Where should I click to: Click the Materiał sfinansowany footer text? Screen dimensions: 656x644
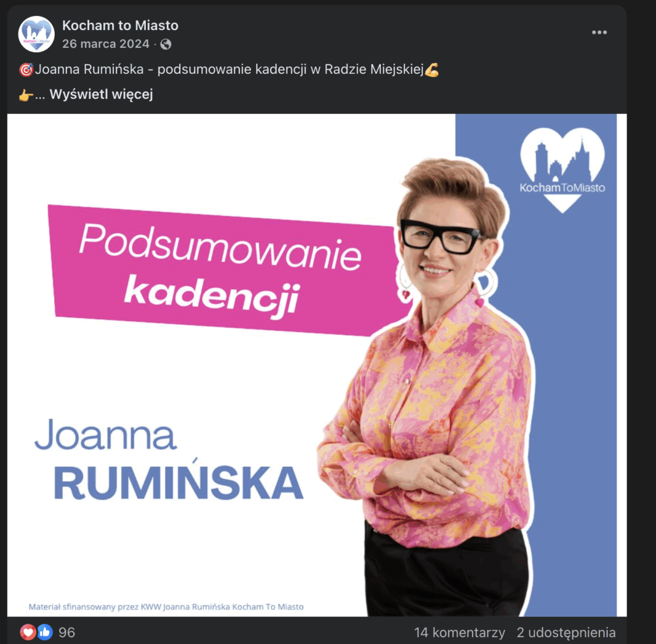coord(166,606)
